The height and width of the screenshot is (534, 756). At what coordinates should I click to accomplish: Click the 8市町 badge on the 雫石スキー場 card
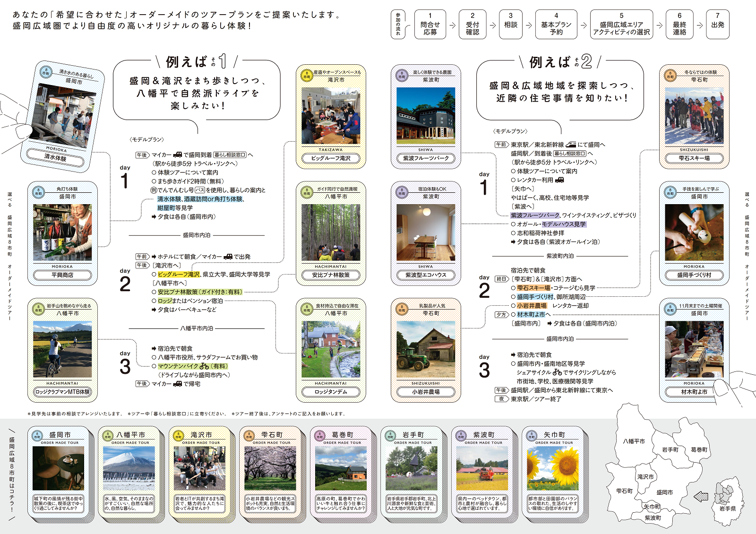670,75
